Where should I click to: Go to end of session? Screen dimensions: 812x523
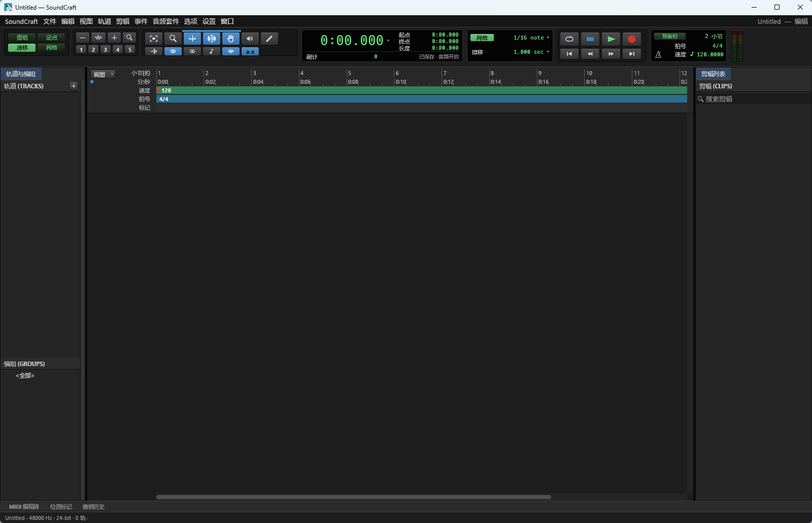(x=632, y=54)
